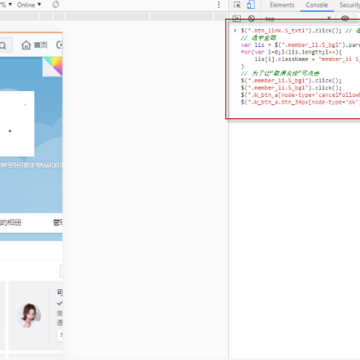Activate the inspect element picker icon

237,5
